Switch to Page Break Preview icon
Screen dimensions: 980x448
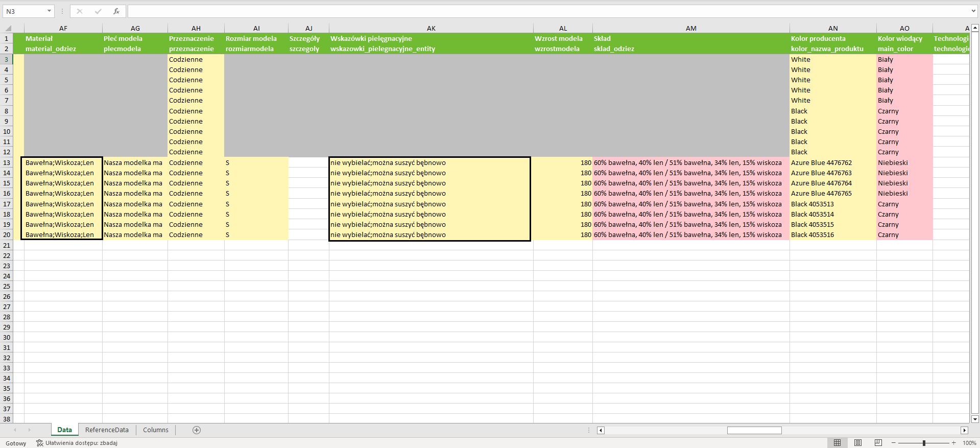click(878, 443)
